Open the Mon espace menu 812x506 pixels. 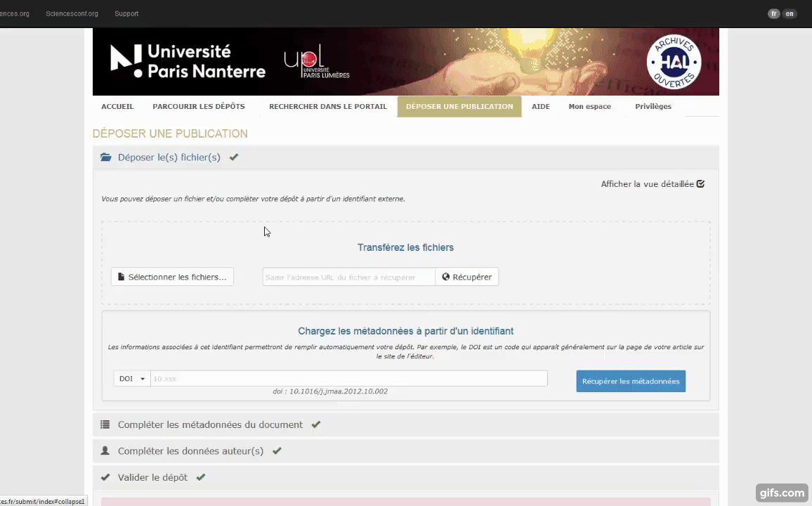pyautogui.click(x=590, y=106)
